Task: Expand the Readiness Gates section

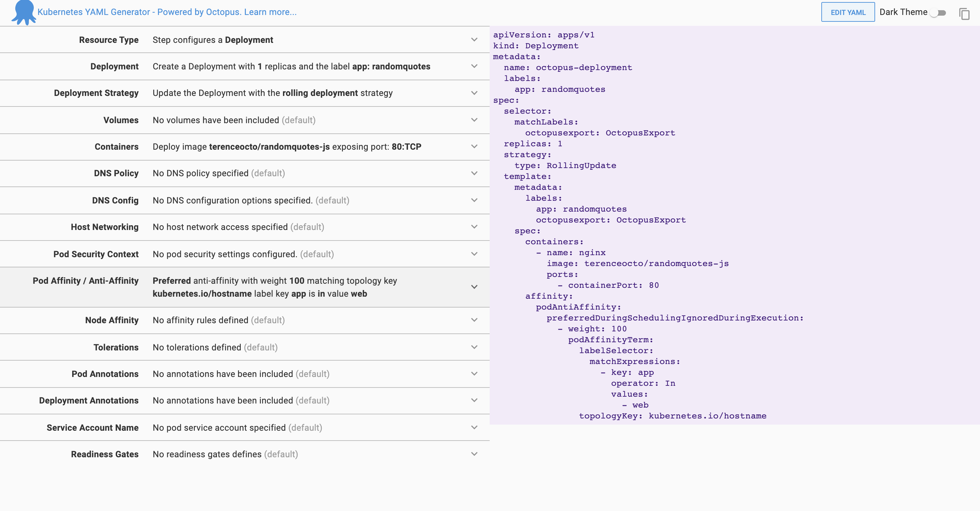Action: 474,454
